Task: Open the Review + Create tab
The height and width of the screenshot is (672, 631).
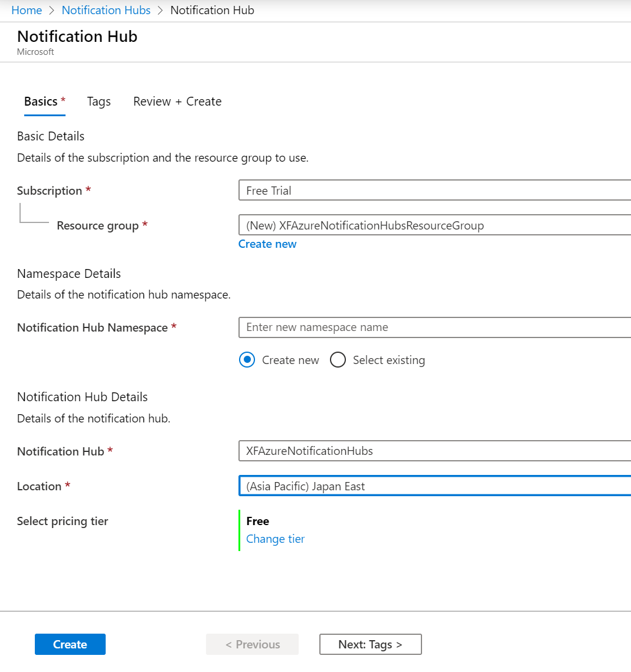Action: point(178,101)
